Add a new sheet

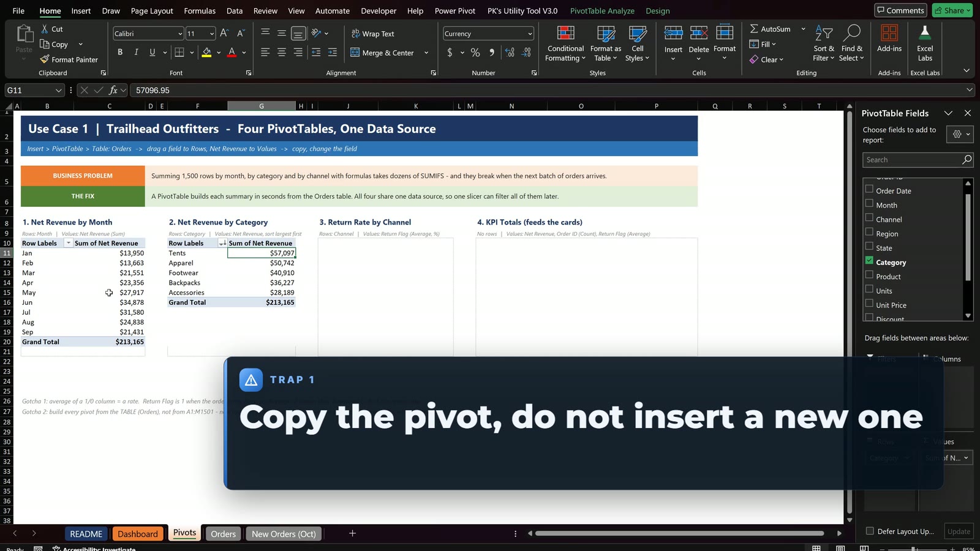(352, 533)
